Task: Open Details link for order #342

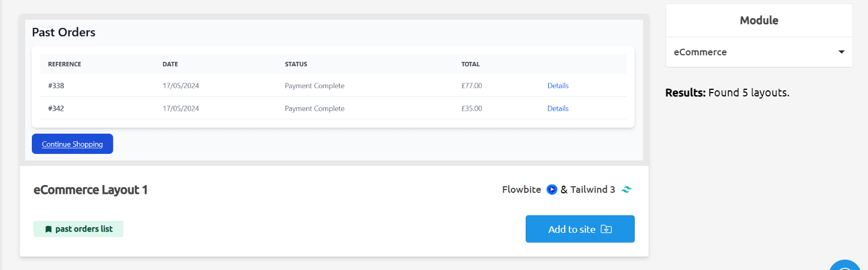Action: pos(558,108)
